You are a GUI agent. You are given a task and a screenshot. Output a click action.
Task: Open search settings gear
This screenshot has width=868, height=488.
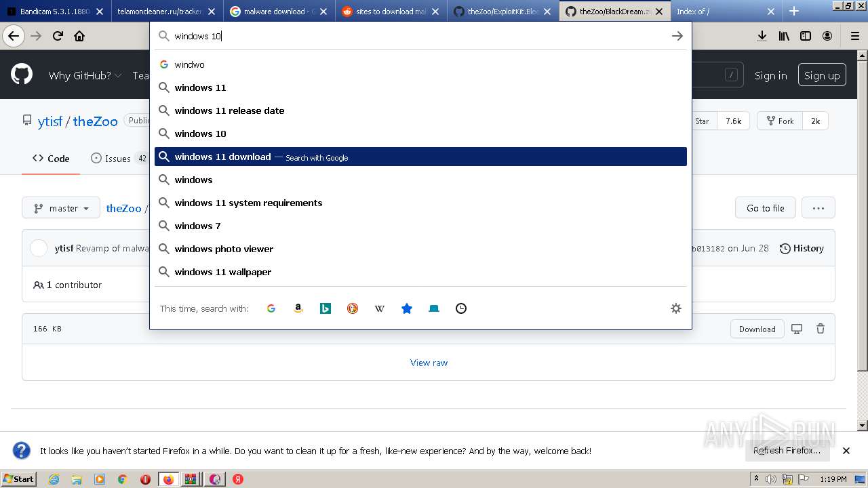(676, 308)
